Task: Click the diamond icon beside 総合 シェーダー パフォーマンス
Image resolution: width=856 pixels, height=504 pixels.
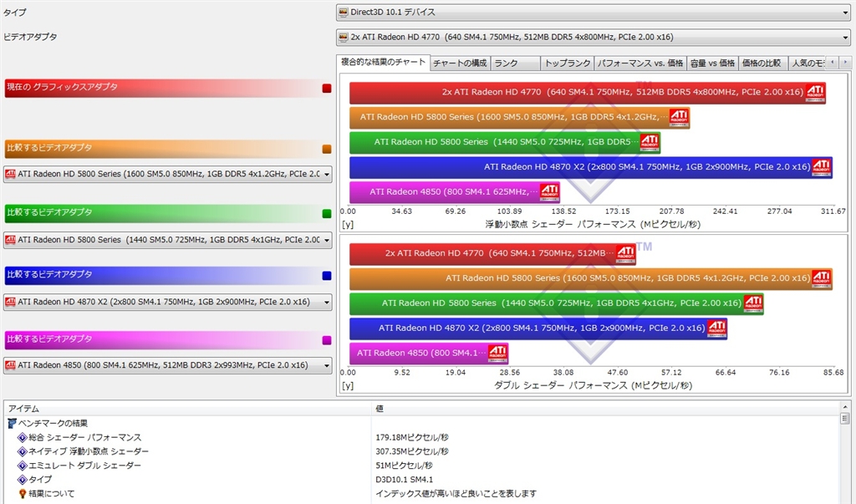Action: pyautogui.click(x=23, y=437)
